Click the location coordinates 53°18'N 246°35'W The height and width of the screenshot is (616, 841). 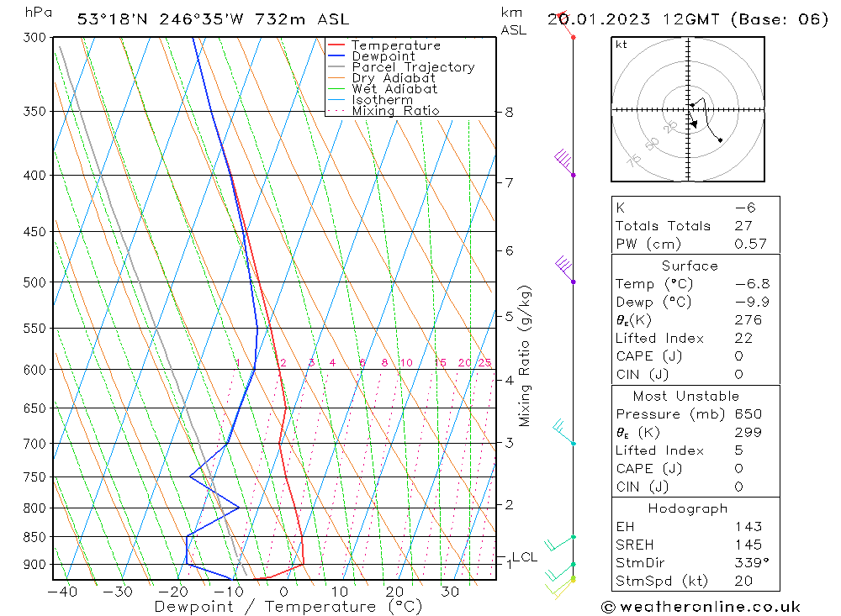161,20
